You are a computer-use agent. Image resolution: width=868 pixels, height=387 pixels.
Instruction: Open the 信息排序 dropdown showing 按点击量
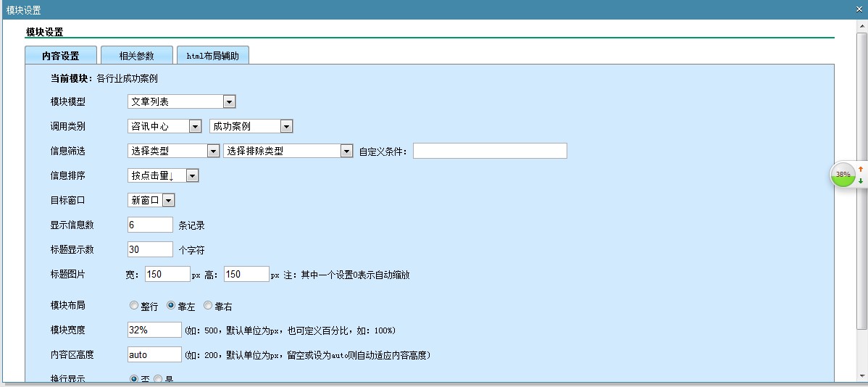(163, 175)
